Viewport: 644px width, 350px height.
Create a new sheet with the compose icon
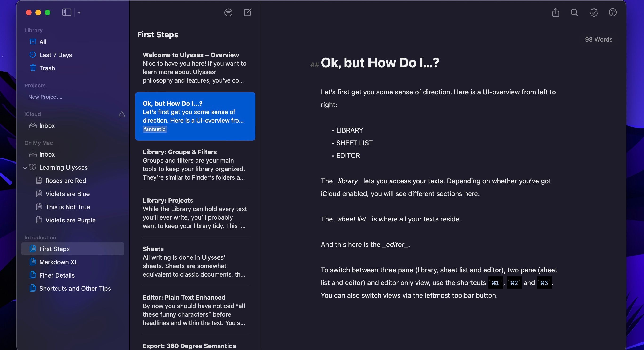pos(247,12)
